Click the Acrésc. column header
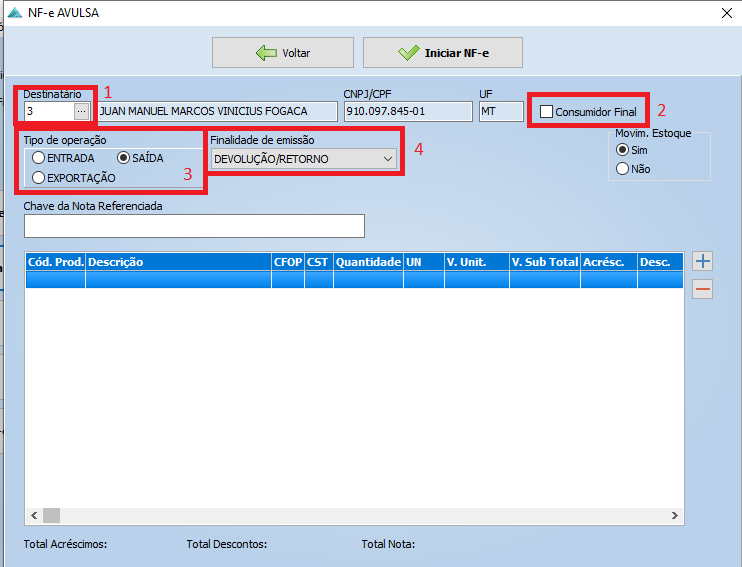742x567 pixels. tap(609, 262)
